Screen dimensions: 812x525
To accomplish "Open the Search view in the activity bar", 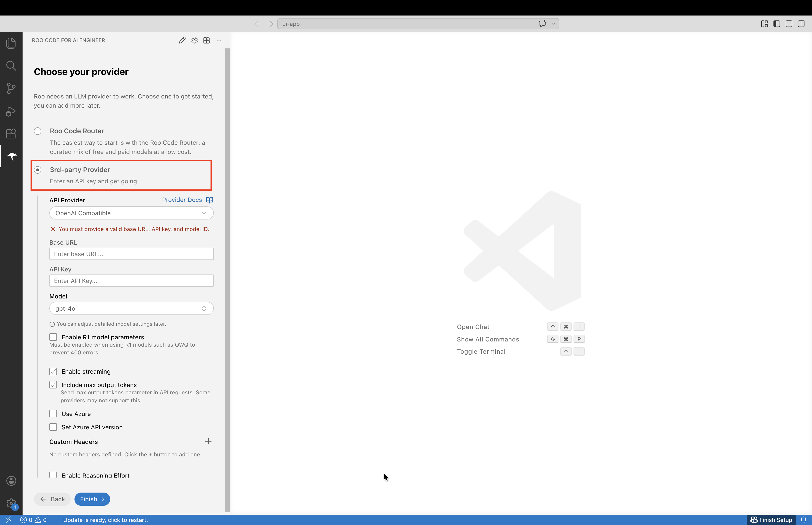I will [x=11, y=66].
